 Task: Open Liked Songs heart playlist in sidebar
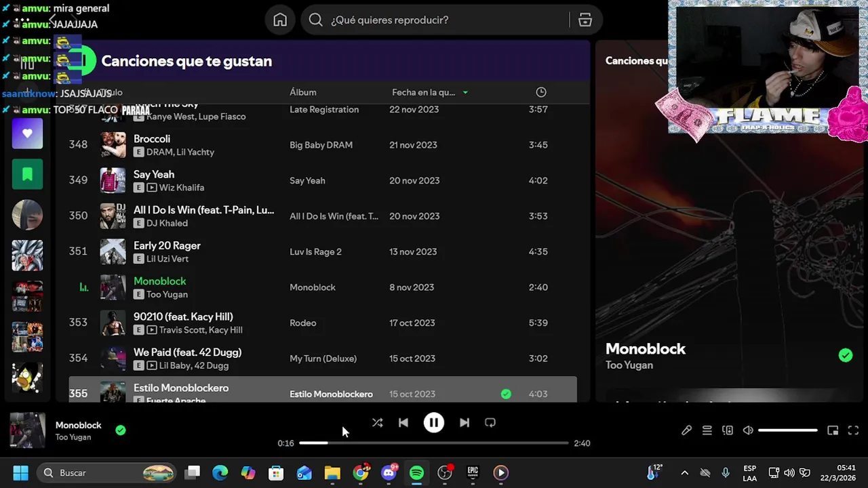point(27,134)
